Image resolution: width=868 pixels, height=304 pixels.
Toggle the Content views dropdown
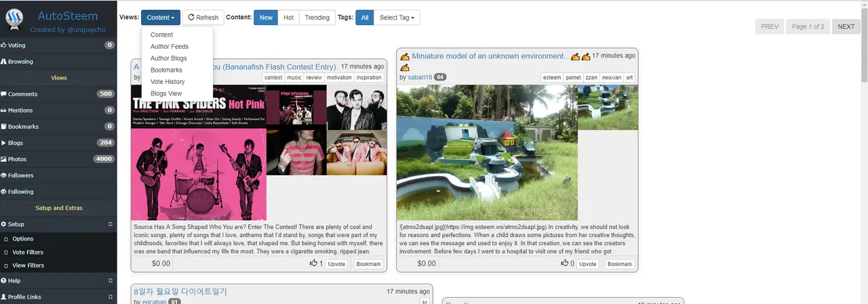[161, 18]
